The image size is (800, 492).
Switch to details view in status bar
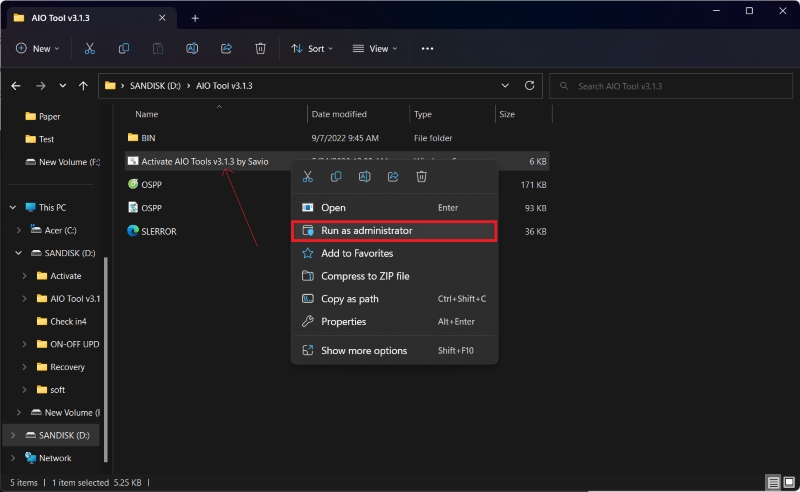[771, 482]
